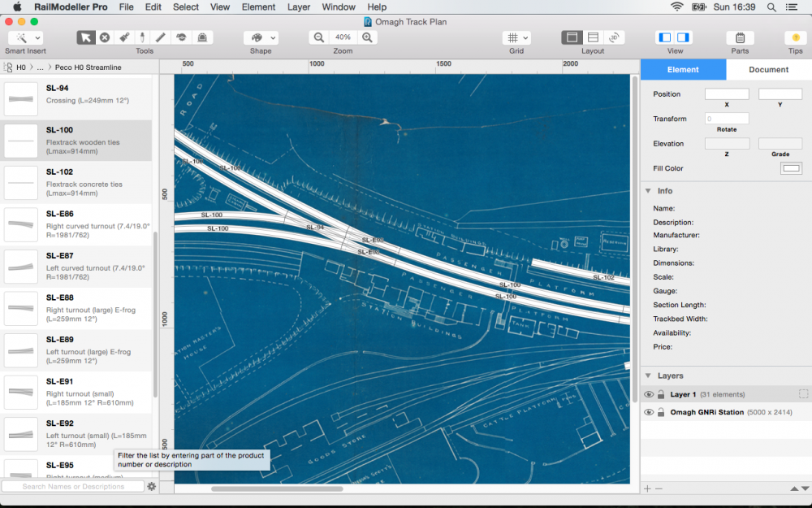Viewport: 812px width, 508px height.
Task: Switch to the Document tab
Action: coord(768,70)
